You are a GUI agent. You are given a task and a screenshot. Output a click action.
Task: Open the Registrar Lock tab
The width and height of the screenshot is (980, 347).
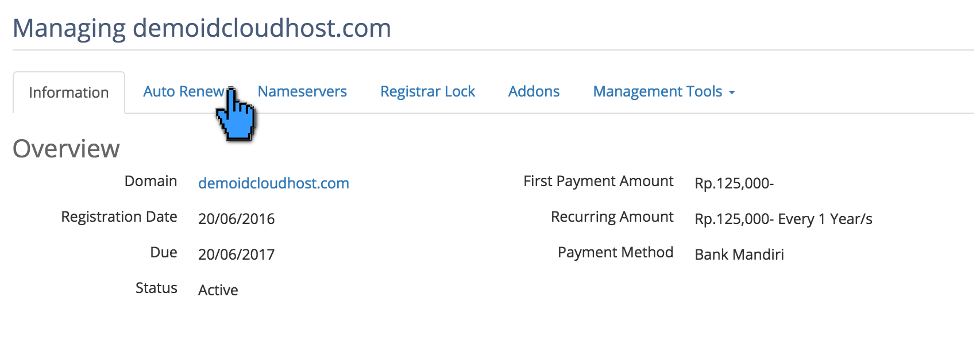[x=427, y=91]
